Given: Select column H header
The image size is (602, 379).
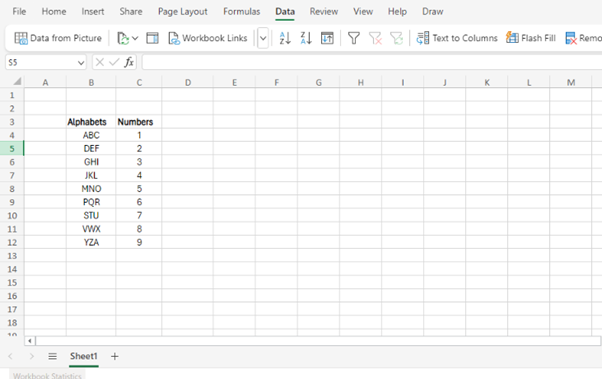Looking at the screenshot, I should point(361,82).
